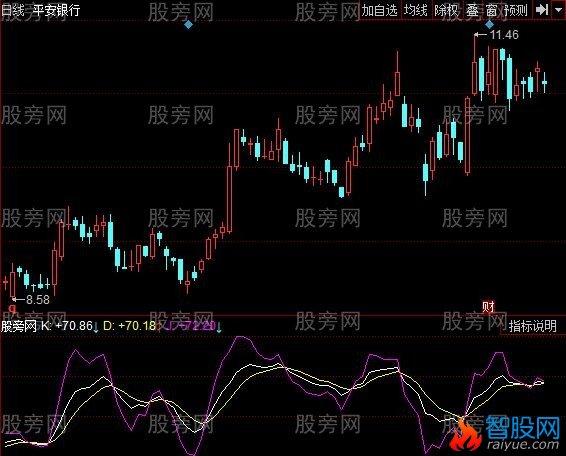Select the 平安银行 stock name label
The image size is (566, 456).
56,10
